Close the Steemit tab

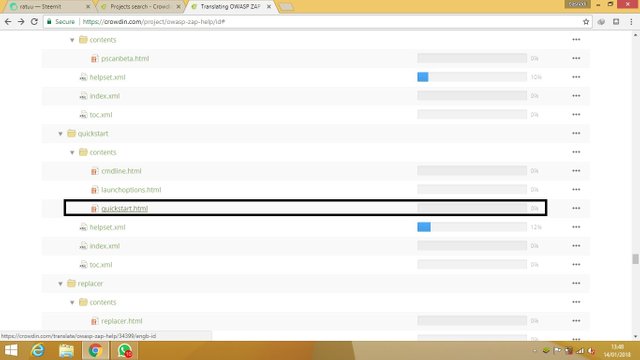click(x=88, y=7)
